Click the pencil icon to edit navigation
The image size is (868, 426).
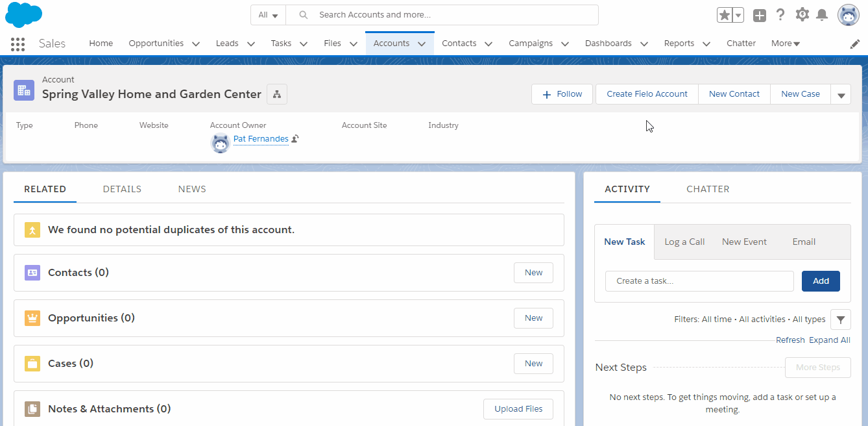coord(855,44)
